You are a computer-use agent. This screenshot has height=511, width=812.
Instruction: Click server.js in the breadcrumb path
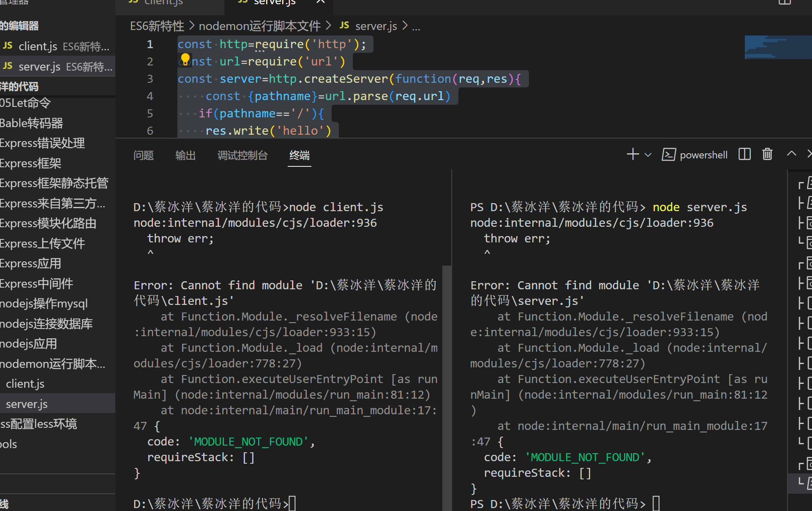(x=376, y=26)
